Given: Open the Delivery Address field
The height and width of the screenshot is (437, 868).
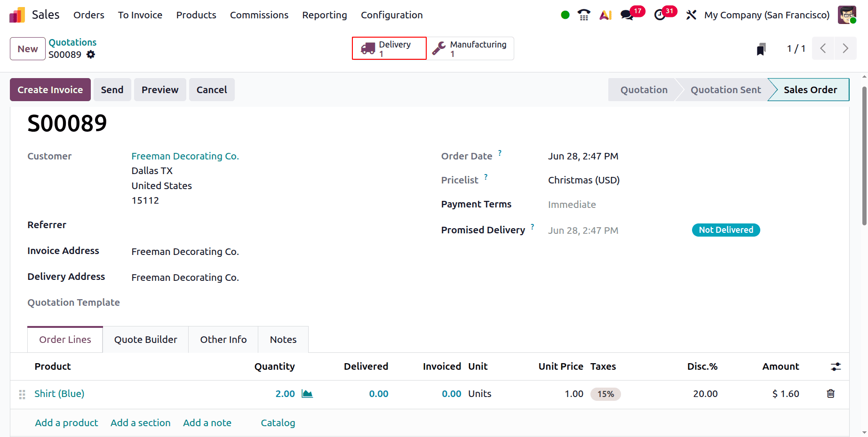Looking at the screenshot, I should (x=185, y=278).
